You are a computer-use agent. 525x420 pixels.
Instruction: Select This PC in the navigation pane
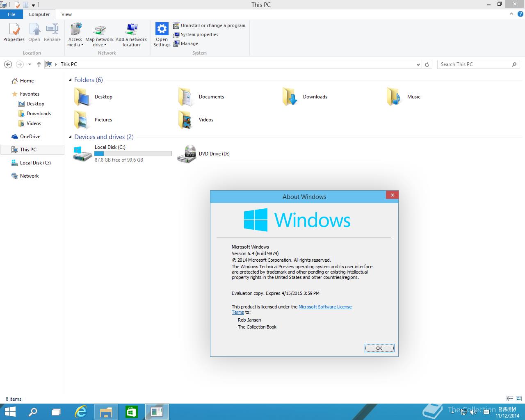coord(32,150)
